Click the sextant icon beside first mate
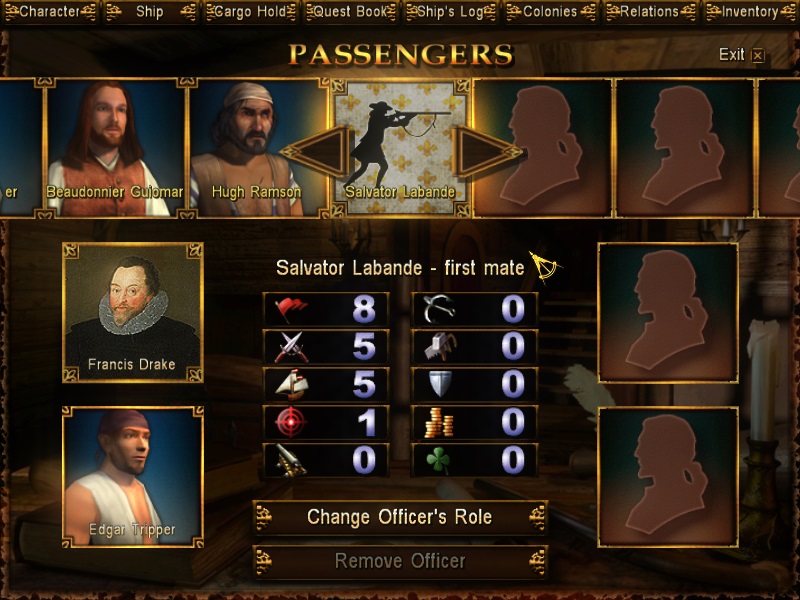This screenshot has width=800, height=600. click(x=544, y=266)
